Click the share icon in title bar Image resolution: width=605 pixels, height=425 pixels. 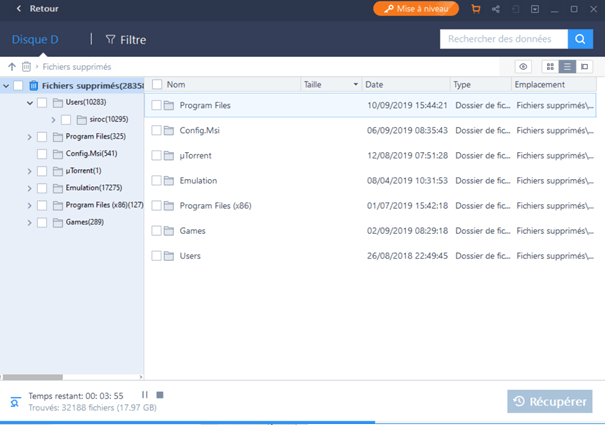[x=495, y=9]
